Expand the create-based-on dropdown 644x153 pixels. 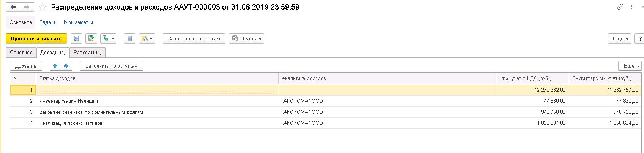point(108,38)
